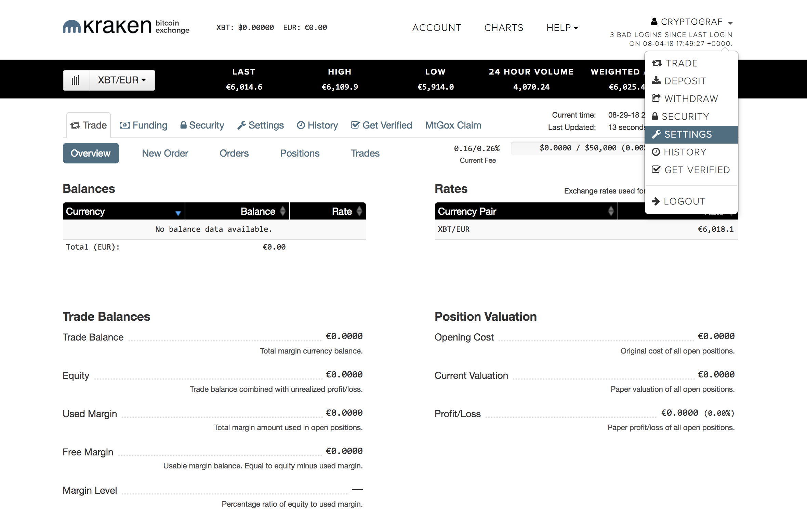Click the LAST price €6,014.6
This screenshot has width=807, height=532.
[244, 87]
